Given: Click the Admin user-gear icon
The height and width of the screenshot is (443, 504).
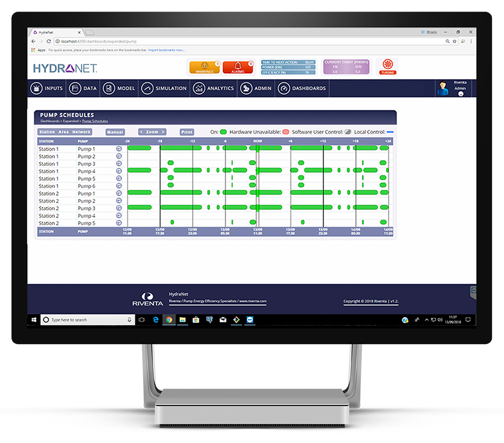Looking at the screenshot, I should 246,88.
